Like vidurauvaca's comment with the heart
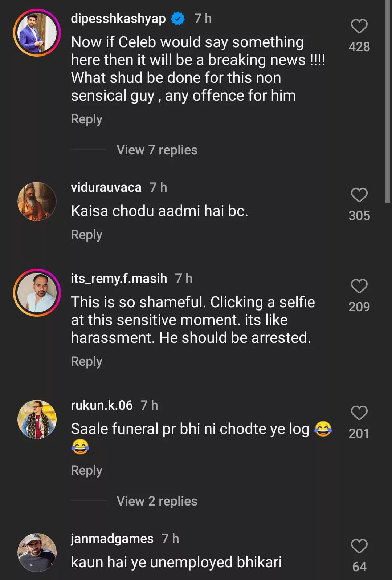392x580 pixels. (359, 195)
